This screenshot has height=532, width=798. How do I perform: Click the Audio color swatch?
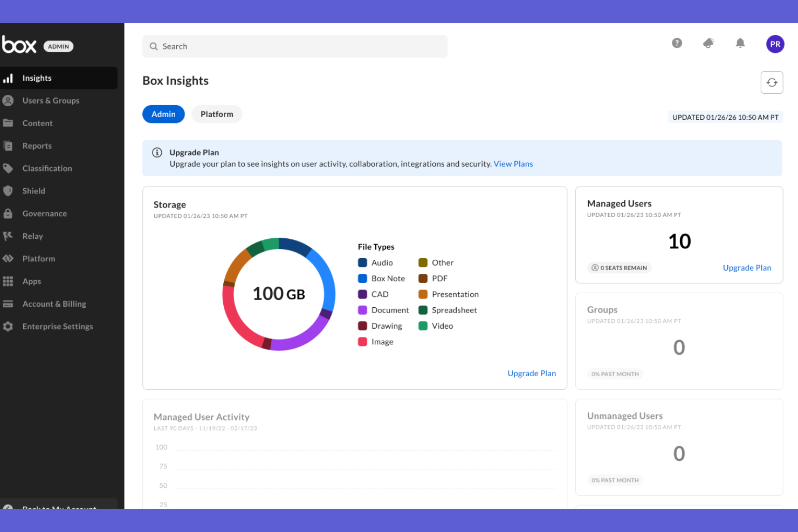pos(363,262)
